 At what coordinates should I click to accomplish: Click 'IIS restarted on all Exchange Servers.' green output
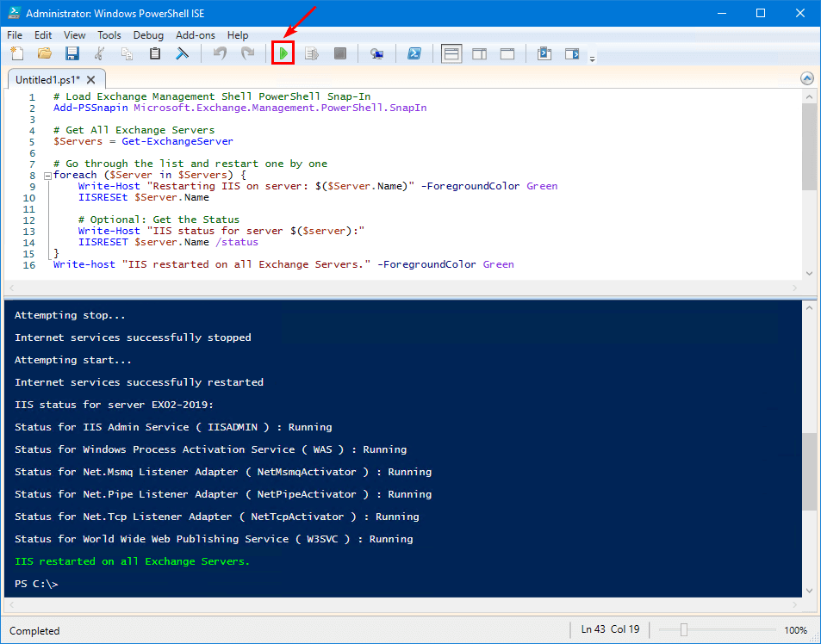click(132, 561)
